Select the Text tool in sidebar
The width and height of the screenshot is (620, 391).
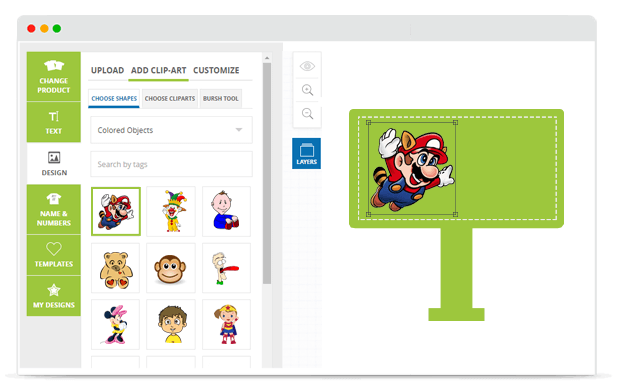click(54, 122)
